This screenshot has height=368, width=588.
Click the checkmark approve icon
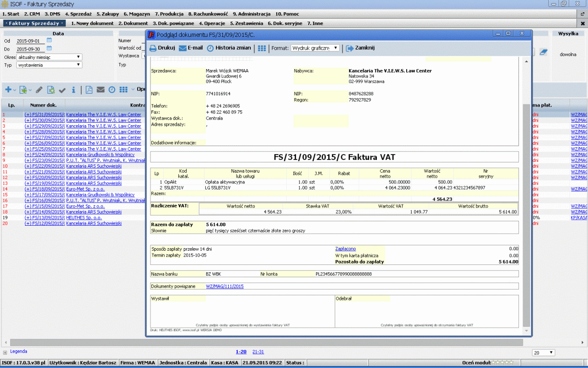click(62, 90)
